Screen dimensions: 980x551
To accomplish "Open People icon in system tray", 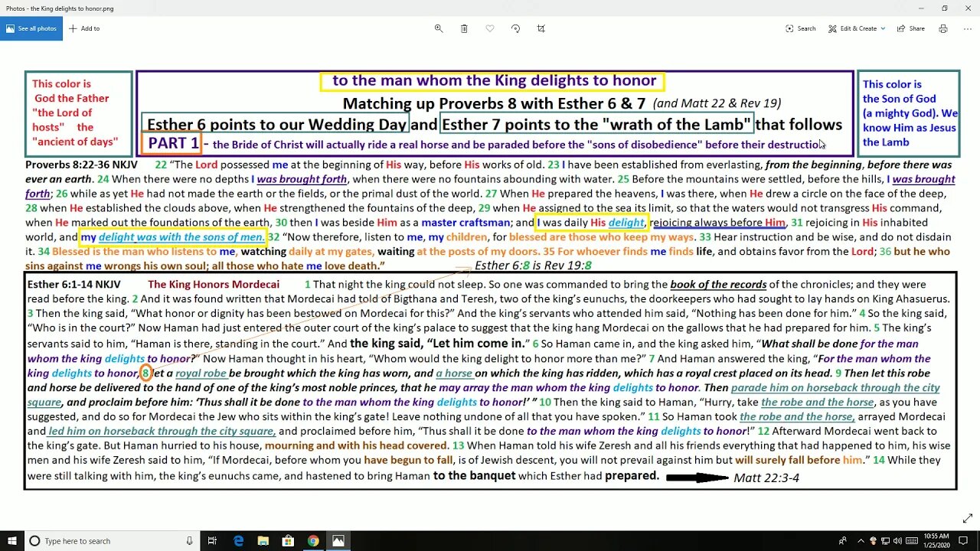I will (843, 541).
